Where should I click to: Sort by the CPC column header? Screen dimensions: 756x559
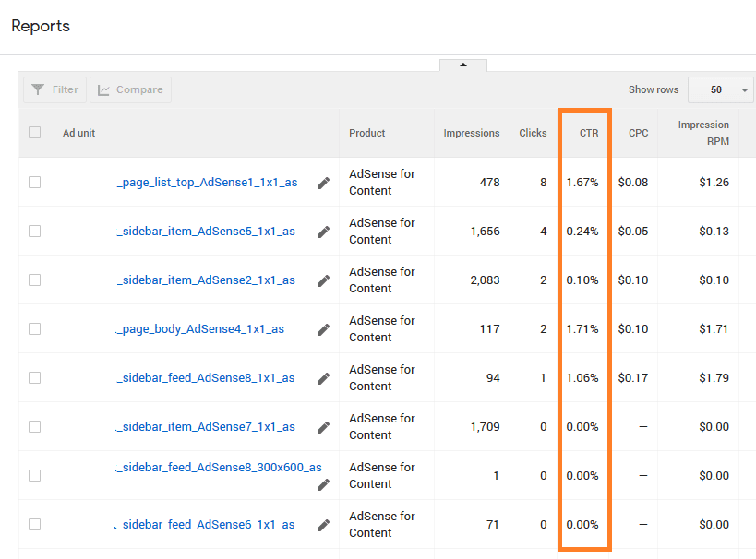click(639, 133)
